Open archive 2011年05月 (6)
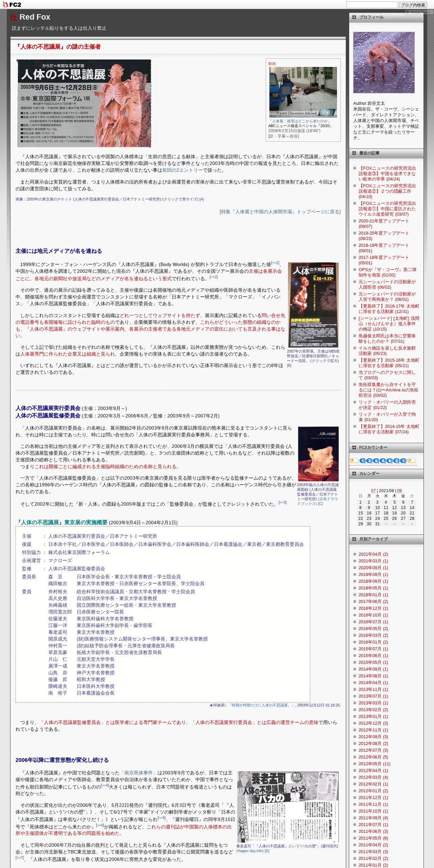Screen dimensions: 434x868 tap(373, 838)
